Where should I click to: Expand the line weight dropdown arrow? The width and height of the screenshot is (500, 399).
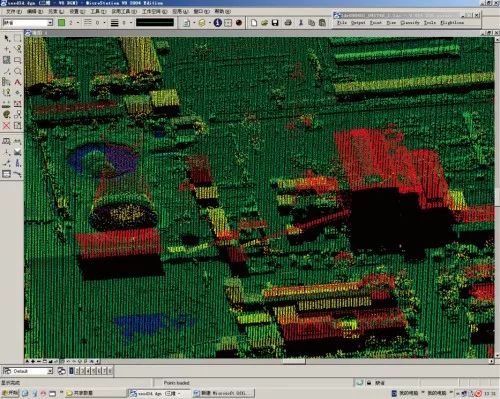pyautogui.click(x=131, y=23)
